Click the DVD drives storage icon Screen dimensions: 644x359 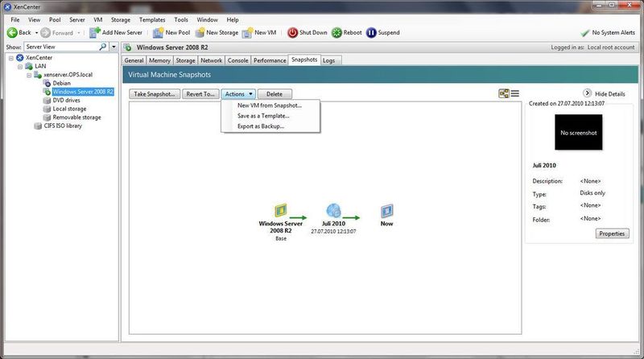coord(47,101)
